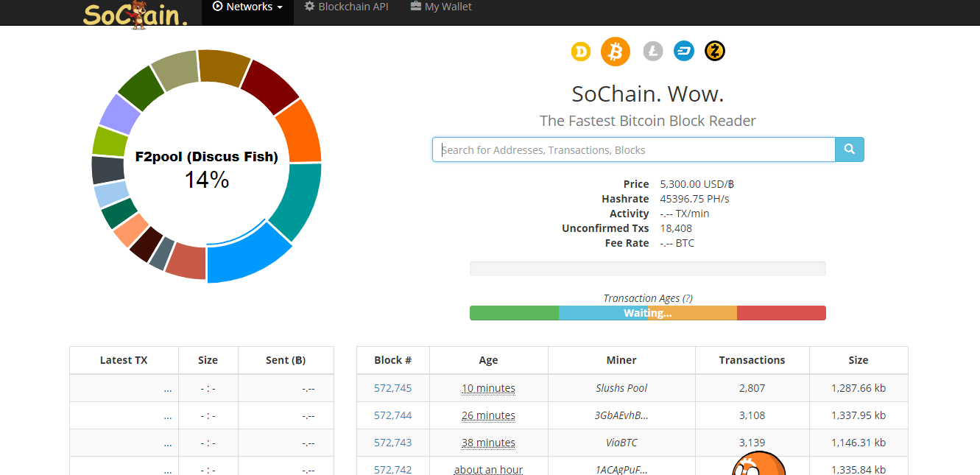Click the 2,807 transactions count
980x475 pixels.
point(752,388)
